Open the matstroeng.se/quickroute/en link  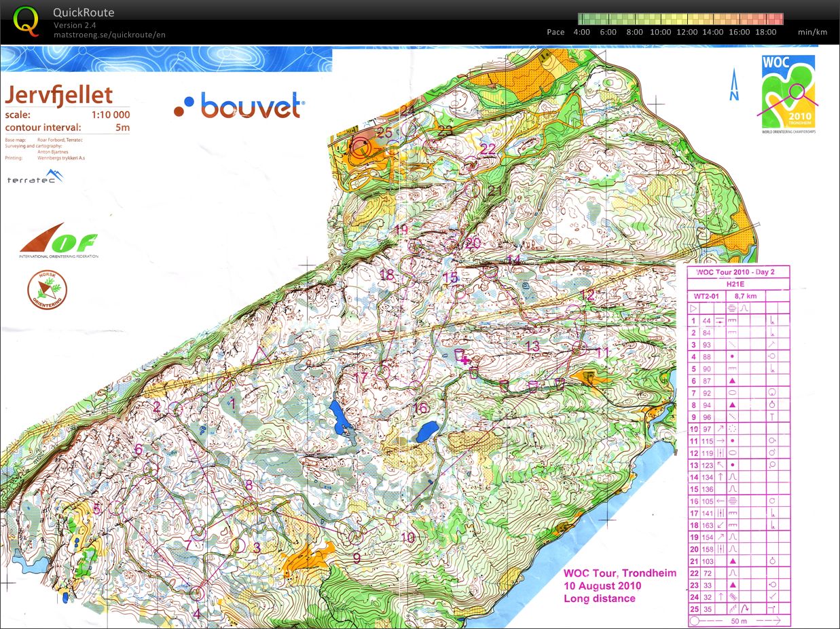click(x=109, y=35)
